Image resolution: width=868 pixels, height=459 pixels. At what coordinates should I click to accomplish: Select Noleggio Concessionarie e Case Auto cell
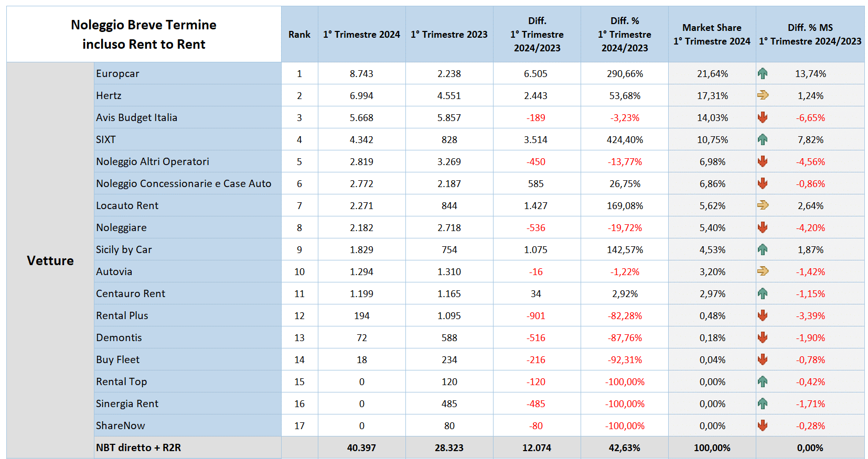188,184
